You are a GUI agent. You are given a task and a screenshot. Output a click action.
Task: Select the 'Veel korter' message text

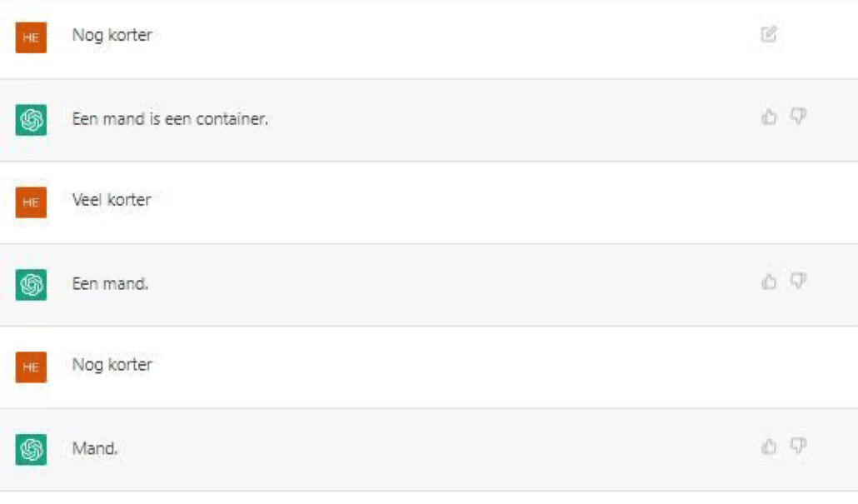112,201
